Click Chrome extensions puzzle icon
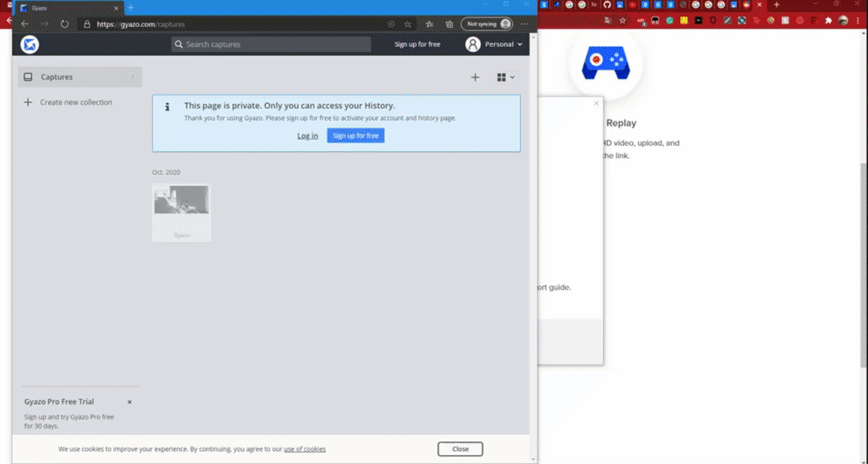This screenshot has height=464, width=868. pyautogui.click(x=829, y=21)
